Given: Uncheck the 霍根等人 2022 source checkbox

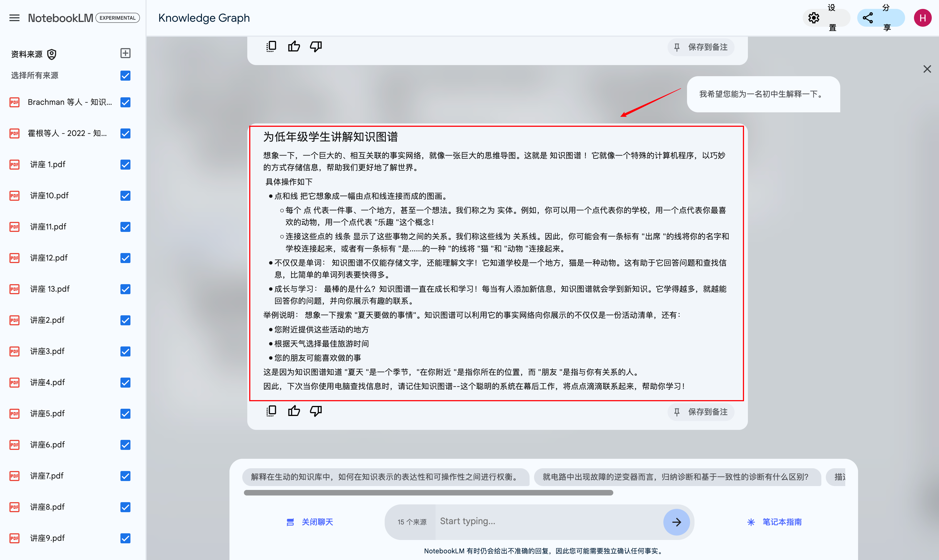Looking at the screenshot, I should coord(125,133).
